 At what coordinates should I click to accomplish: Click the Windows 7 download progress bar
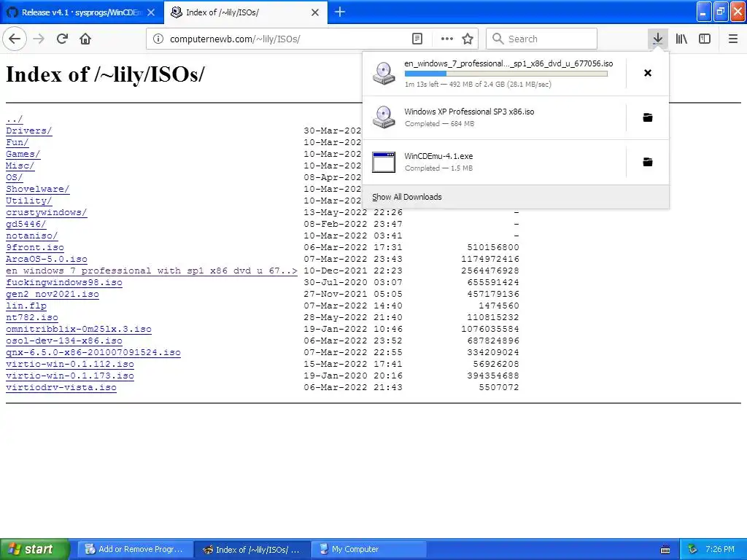[x=506, y=74]
